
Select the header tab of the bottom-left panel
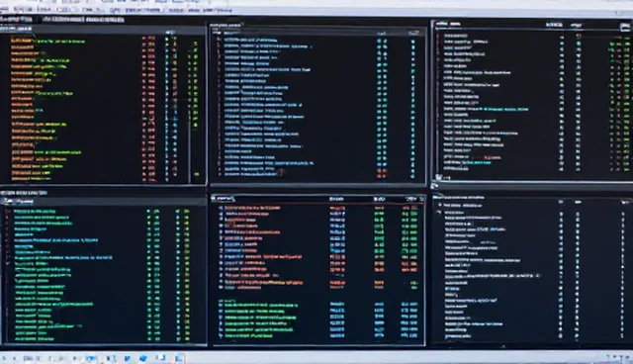click(x=18, y=202)
